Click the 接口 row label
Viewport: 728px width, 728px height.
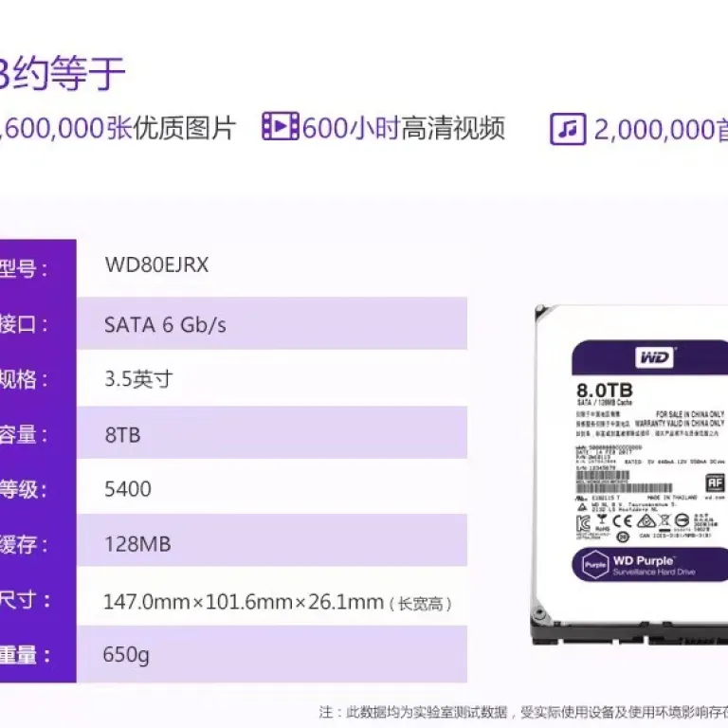pos(23,323)
